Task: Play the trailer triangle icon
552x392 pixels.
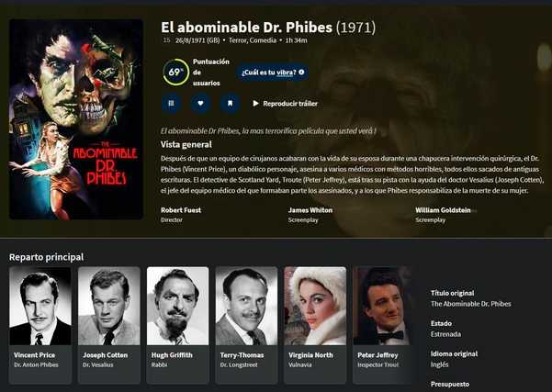Action: 256,104
